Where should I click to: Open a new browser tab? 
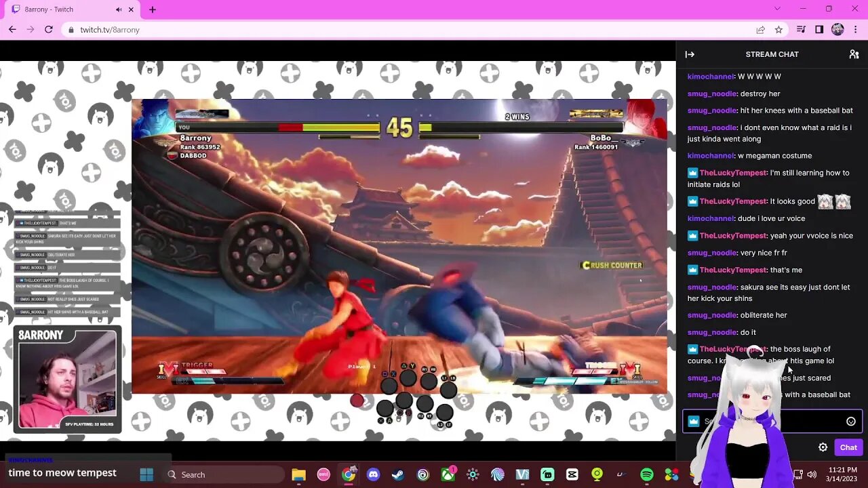[x=153, y=9]
